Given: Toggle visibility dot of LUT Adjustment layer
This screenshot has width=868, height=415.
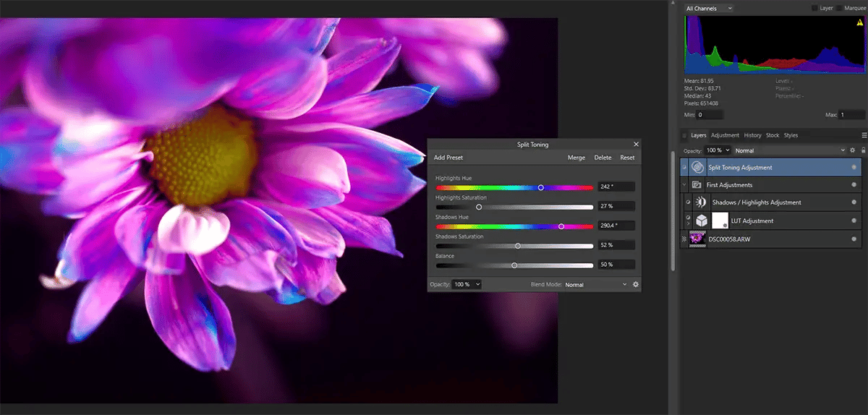Looking at the screenshot, I should [854, 221].
